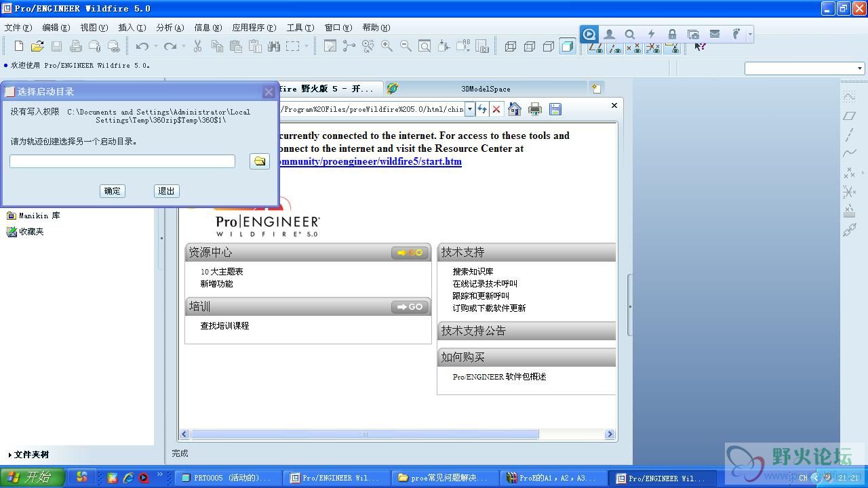The width and height of the screenshot is (868, 488).
Task: Select No Hidden display style icon
Action: 549,46
